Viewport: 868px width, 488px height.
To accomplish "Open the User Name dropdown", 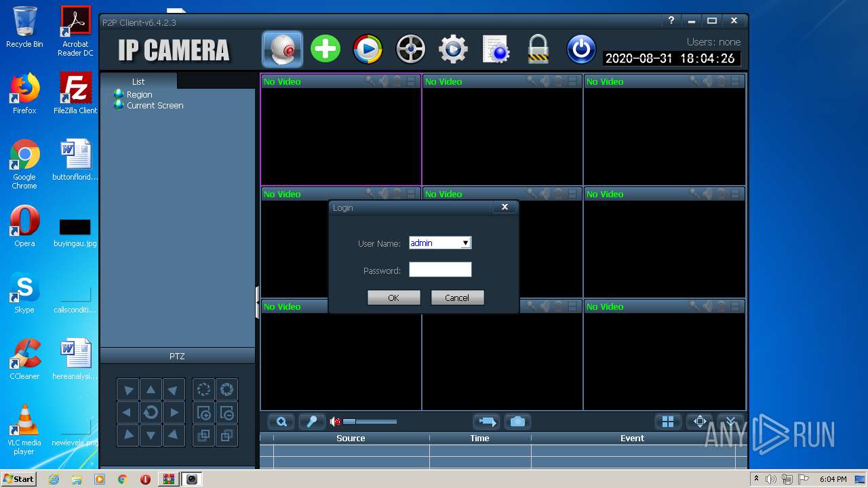I will click(465, 243).
